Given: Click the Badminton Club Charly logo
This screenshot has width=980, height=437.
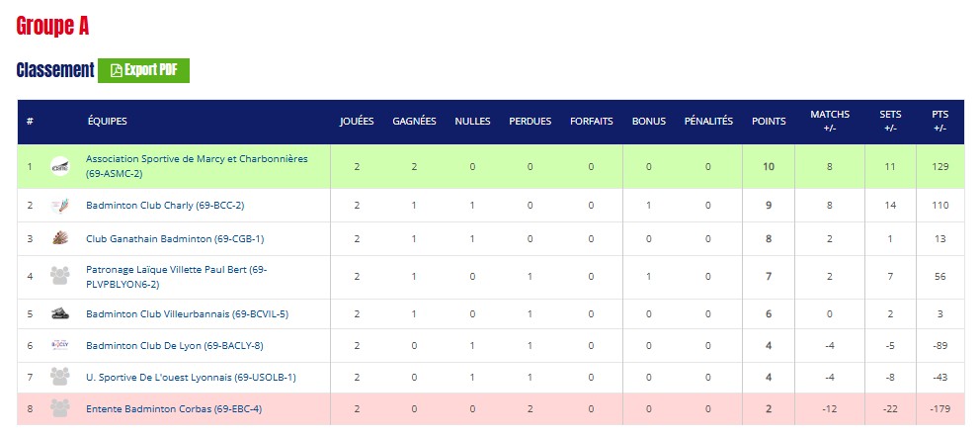Looking at the screenshot, I should click(x=60, y=206).
